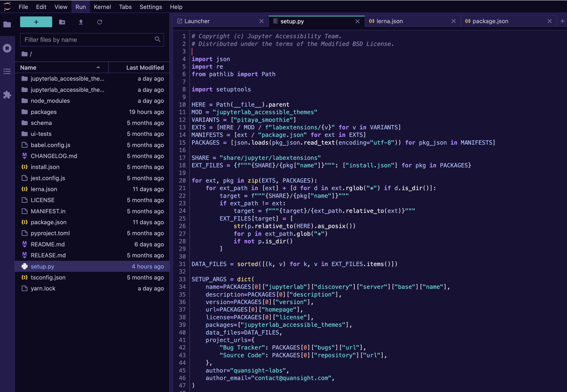Refresh the file list

tap(100, 22)
